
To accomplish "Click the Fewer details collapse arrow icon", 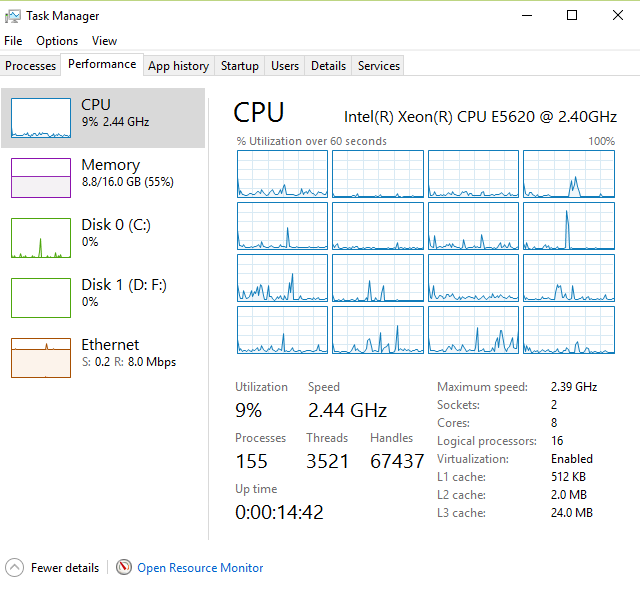I will point(14,567).
